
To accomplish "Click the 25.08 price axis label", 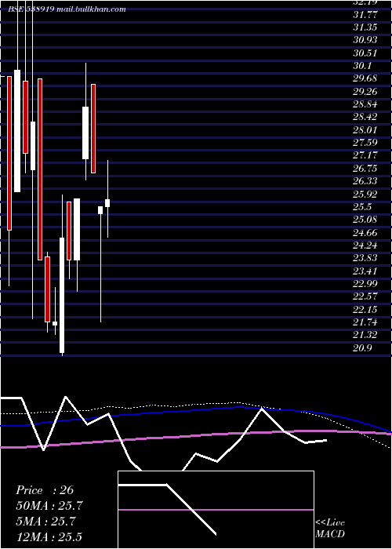I will pyautogui.click(x=366, y=220).
